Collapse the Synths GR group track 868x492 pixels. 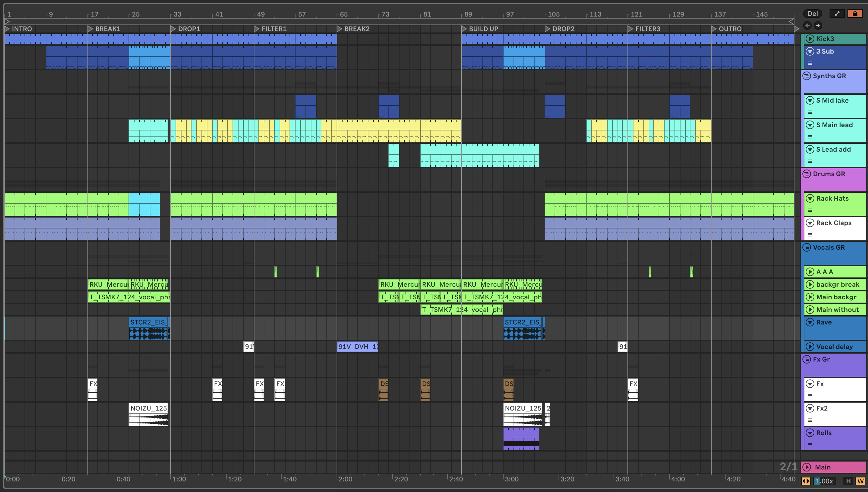pos(807,76)
